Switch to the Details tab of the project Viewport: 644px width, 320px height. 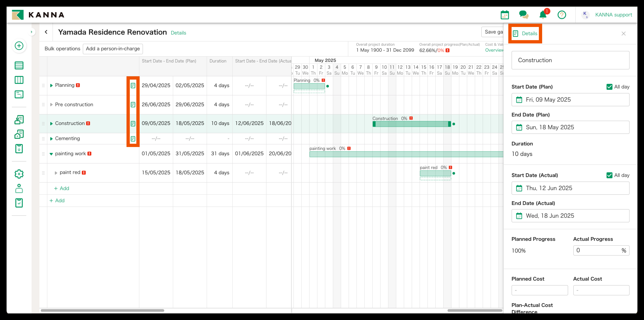click(178, 33)
